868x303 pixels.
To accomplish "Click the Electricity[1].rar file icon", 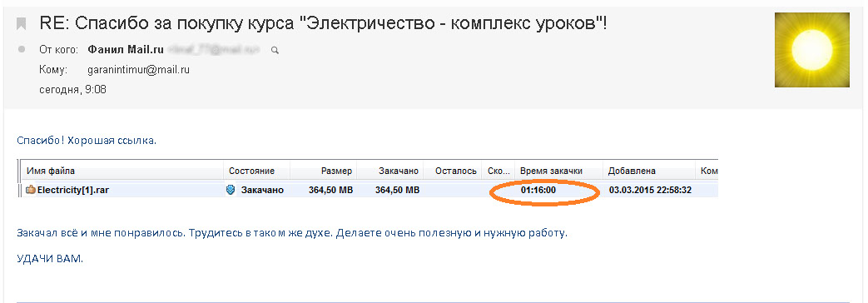I will click(x=31, y=190).
